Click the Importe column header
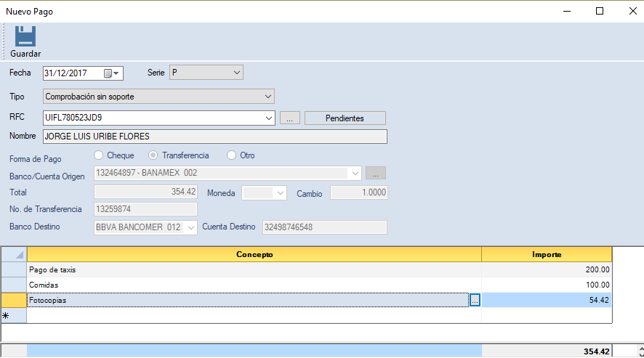Viewport: 644px width, 358px height. (547, 255)
